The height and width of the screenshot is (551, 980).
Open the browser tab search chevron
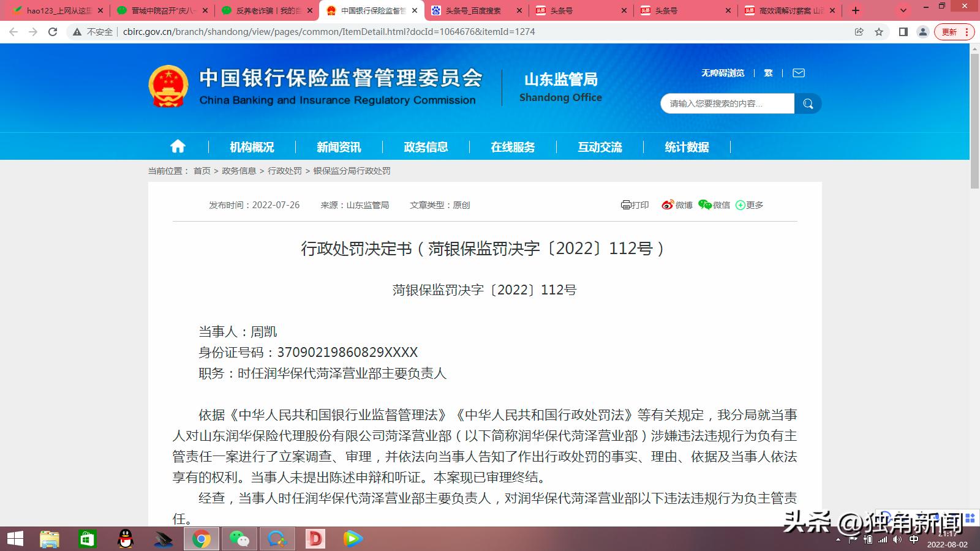pyautogui.click(x=903, y=10)
